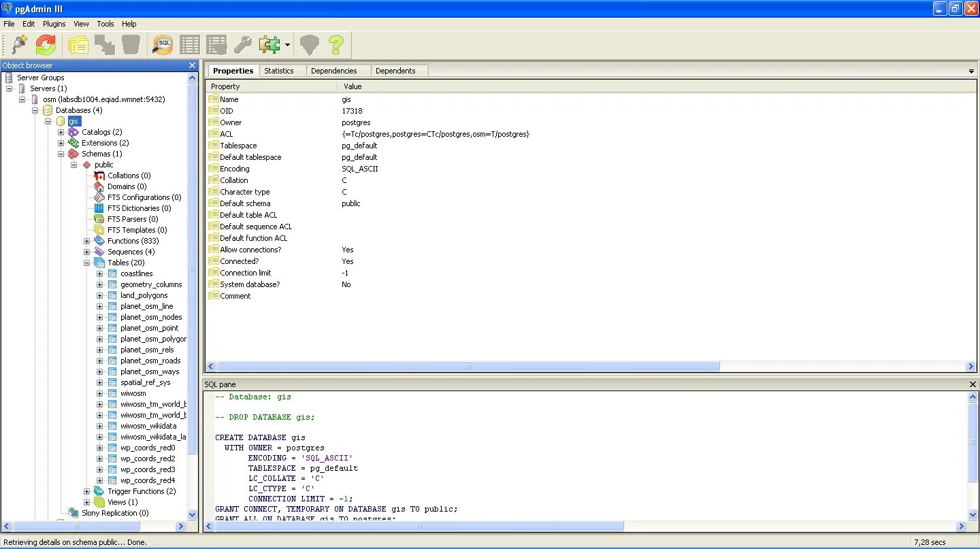Select the ACL property row
This screenshot has height=549, width=980.
[591, 134]
